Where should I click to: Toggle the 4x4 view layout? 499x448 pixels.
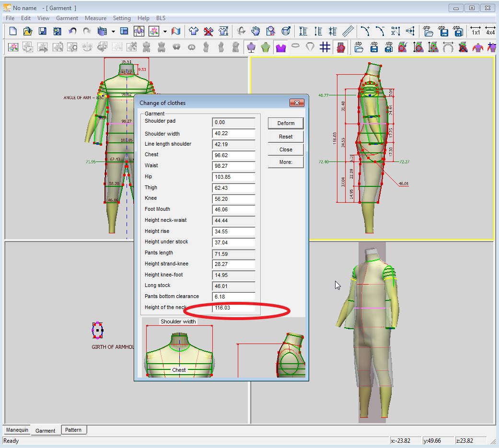tap(490, 31)
